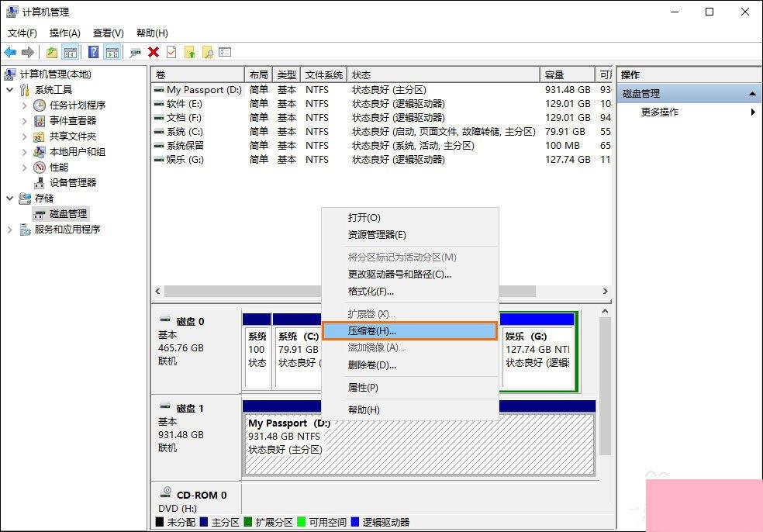763x532 pixels.
Task: Select the 软件 (E:) volume row
Action: click(x=382, y=104)
